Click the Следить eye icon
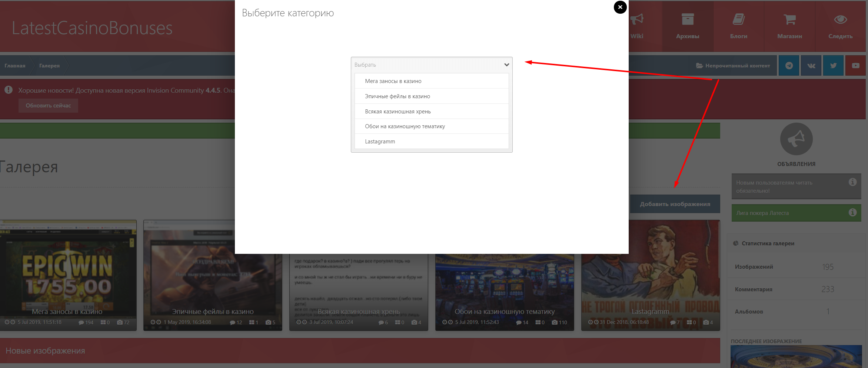Viewport: 868px width, 368px height. (840, 20)
